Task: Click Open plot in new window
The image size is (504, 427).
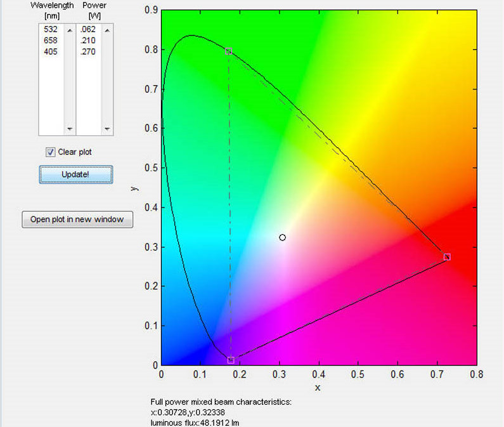Action: click(77, 220)
